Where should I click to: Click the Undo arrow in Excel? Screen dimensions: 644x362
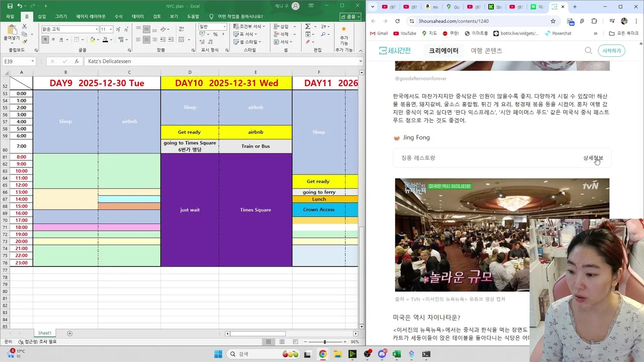(x=20, y=6)
